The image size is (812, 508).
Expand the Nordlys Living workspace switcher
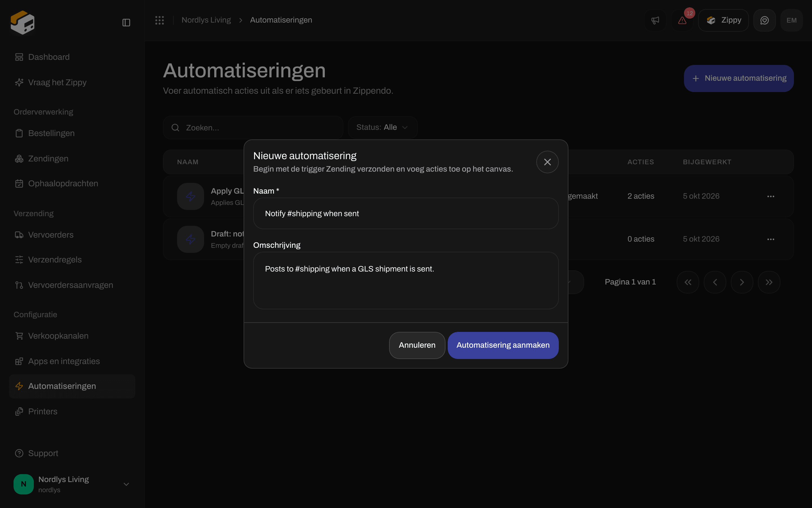[72, 484]
